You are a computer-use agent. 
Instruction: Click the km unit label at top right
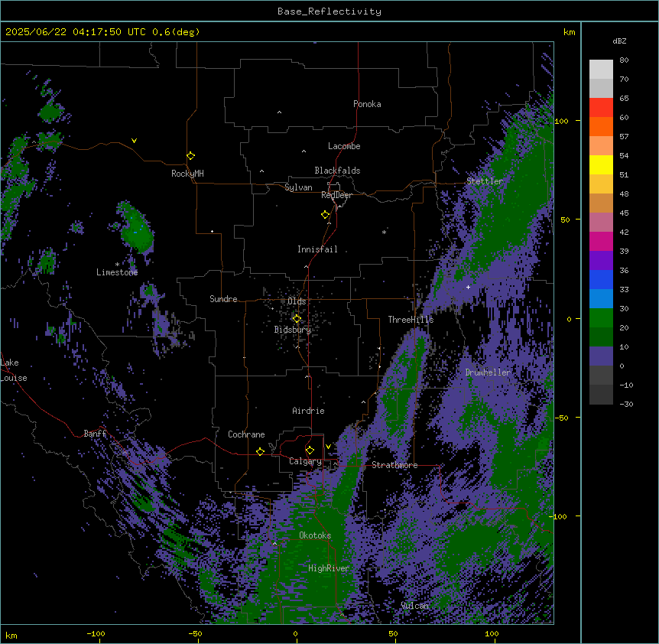point(570,32)
